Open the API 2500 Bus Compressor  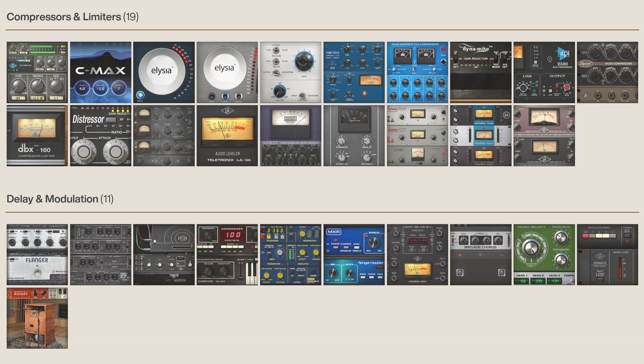544,72
